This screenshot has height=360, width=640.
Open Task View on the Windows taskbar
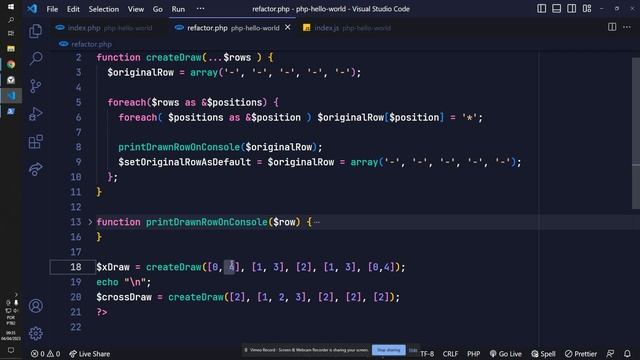tap(11, 33)
